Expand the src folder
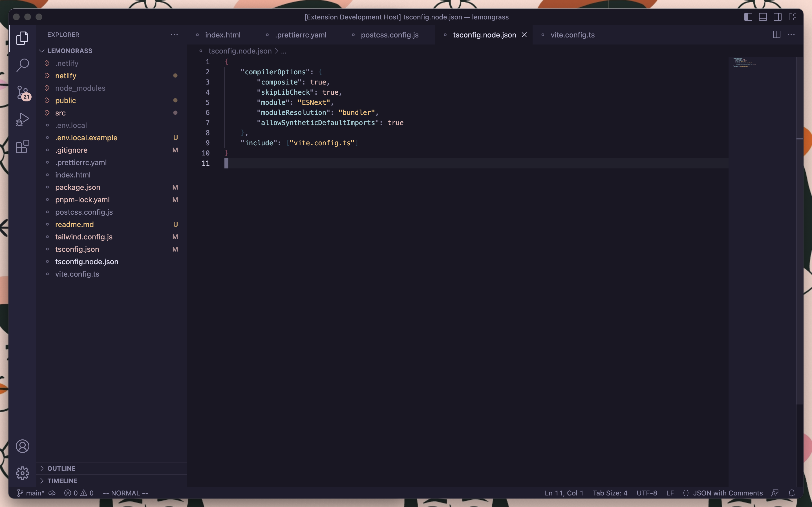The image size is (812, 507). [60, 113]
